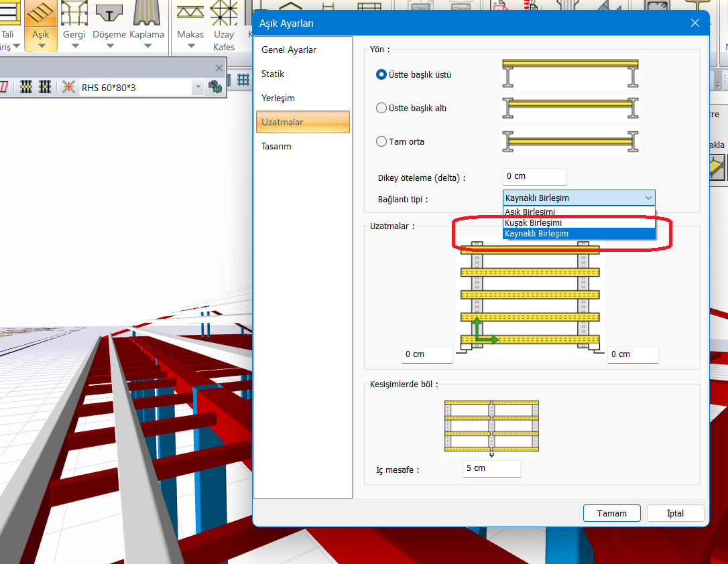Click the first purlin grid icon in floating toolbar
Image resolution: width=728 pixels, height=564 pixels.
[26, 86]
